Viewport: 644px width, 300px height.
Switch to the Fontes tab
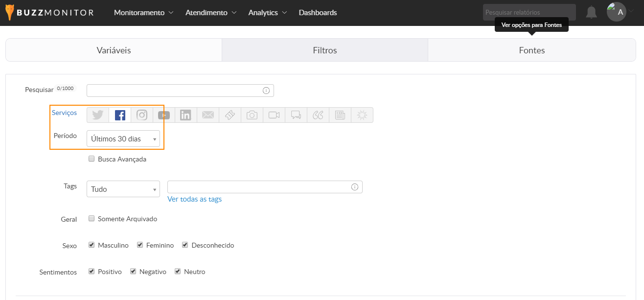pyautogui.click(x=531, y=50)
